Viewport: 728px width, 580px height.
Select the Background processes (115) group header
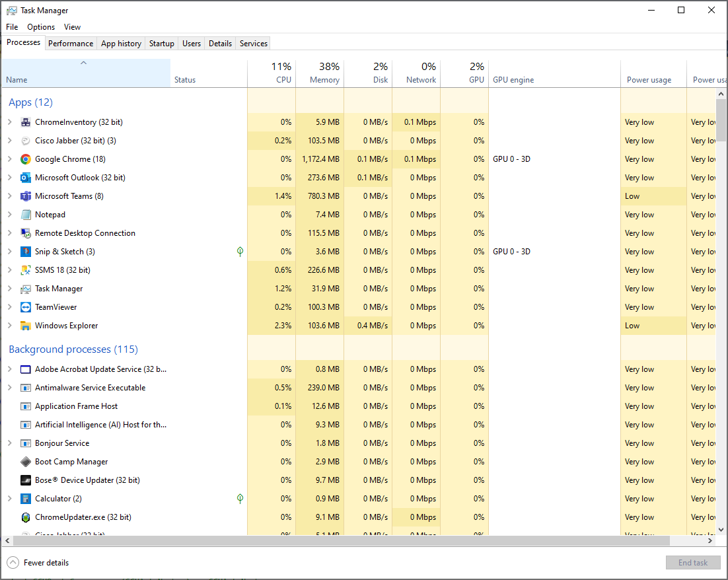(x=73, y=349)
